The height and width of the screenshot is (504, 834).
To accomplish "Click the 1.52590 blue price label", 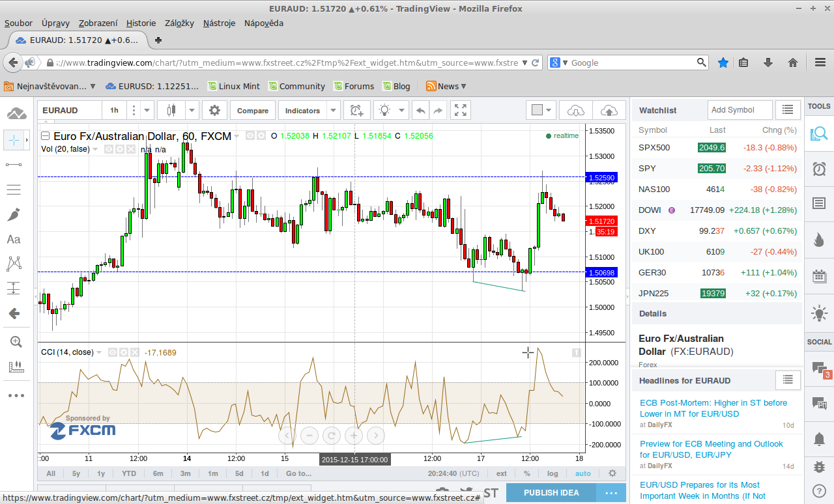I will (601, 177).
